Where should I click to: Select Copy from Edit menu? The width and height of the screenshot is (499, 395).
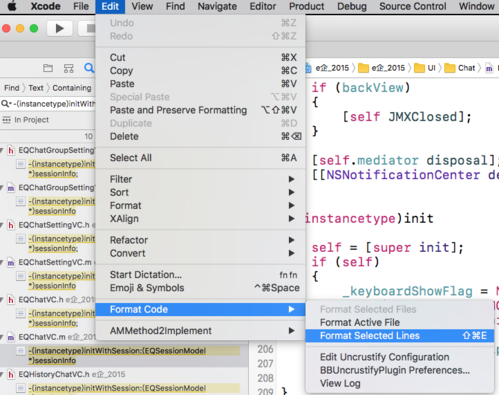[x=200, y=71]
